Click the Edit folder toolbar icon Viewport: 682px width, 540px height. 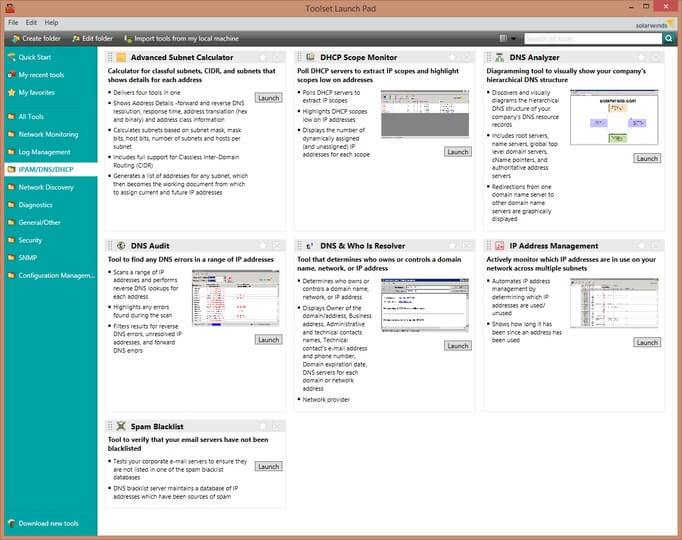tap(76, 39)
